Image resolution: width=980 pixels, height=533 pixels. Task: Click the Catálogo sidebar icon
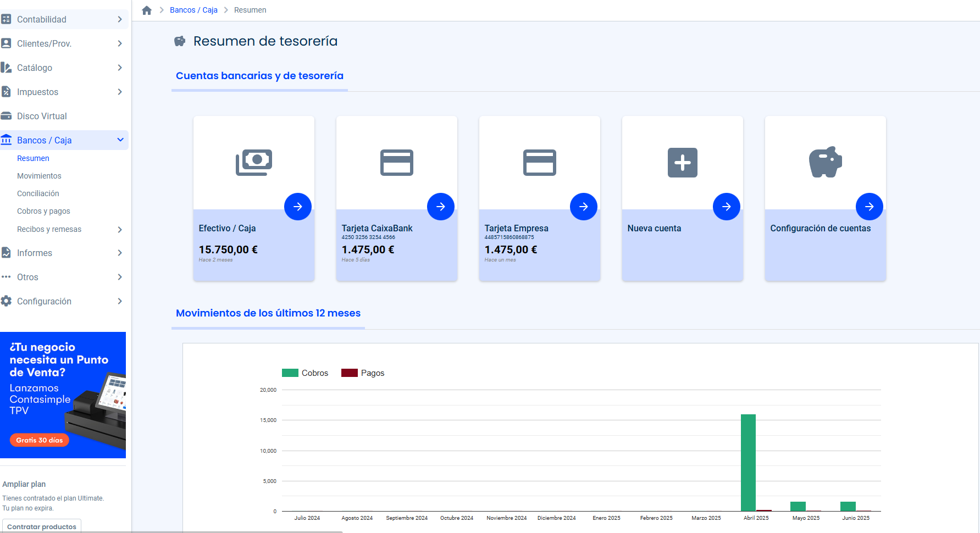click(x=6, y=68)
